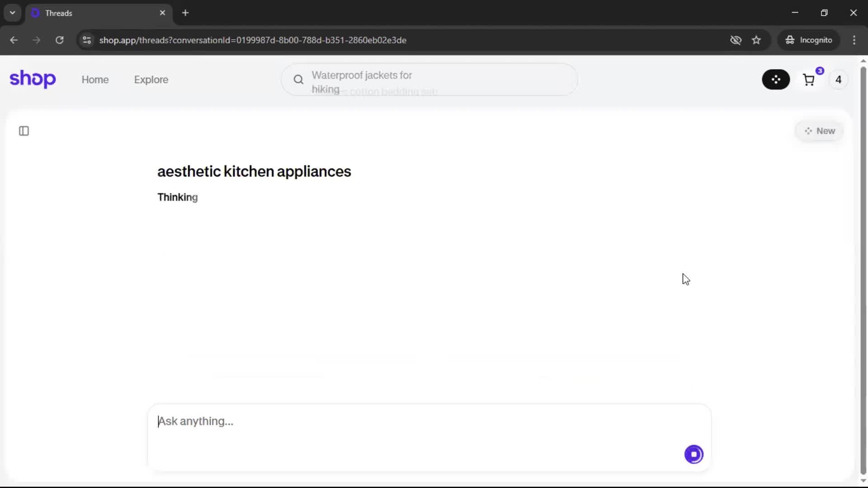The height and width of the screenshot is (488, 868).
Task: Bookmark this page with the star icon
Action: click(756, 40)
